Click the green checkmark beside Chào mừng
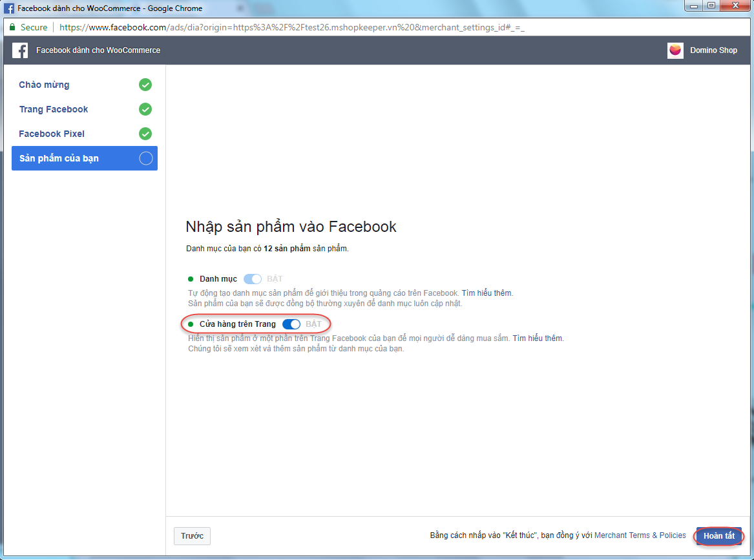 tap(145, 85)
